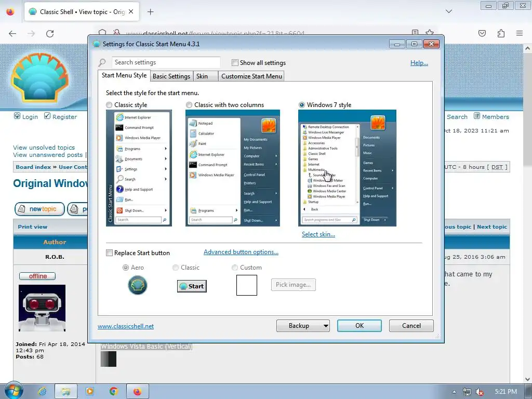Open Firefox application menu

point(520,33)
